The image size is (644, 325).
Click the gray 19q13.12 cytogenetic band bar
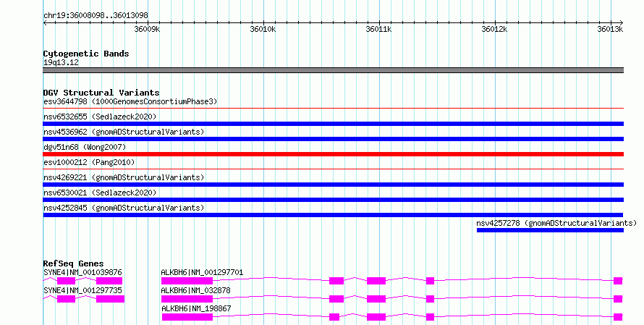(333, 70)
